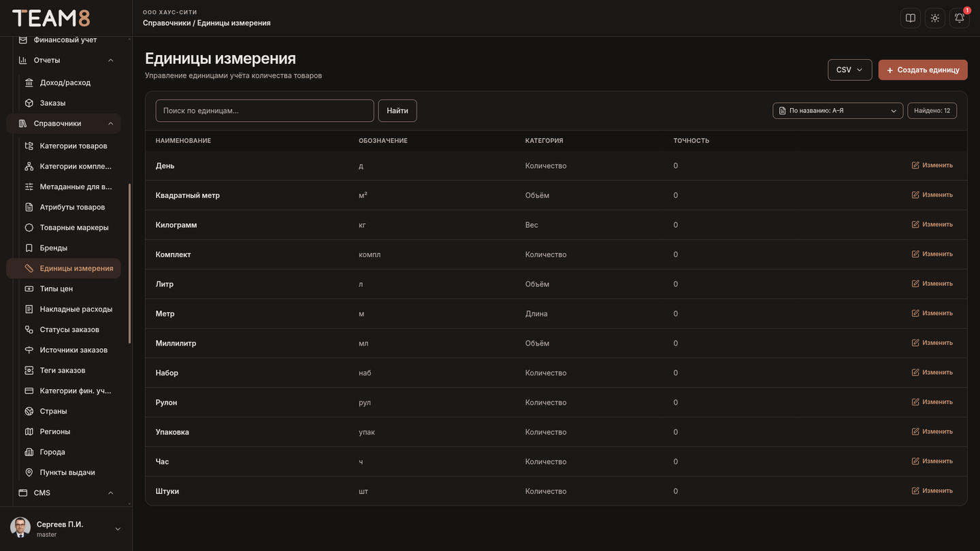Open Источники заказов in sidebar
Screen dimensions: 980x551
pyautogui.click(x=65, y=350)
